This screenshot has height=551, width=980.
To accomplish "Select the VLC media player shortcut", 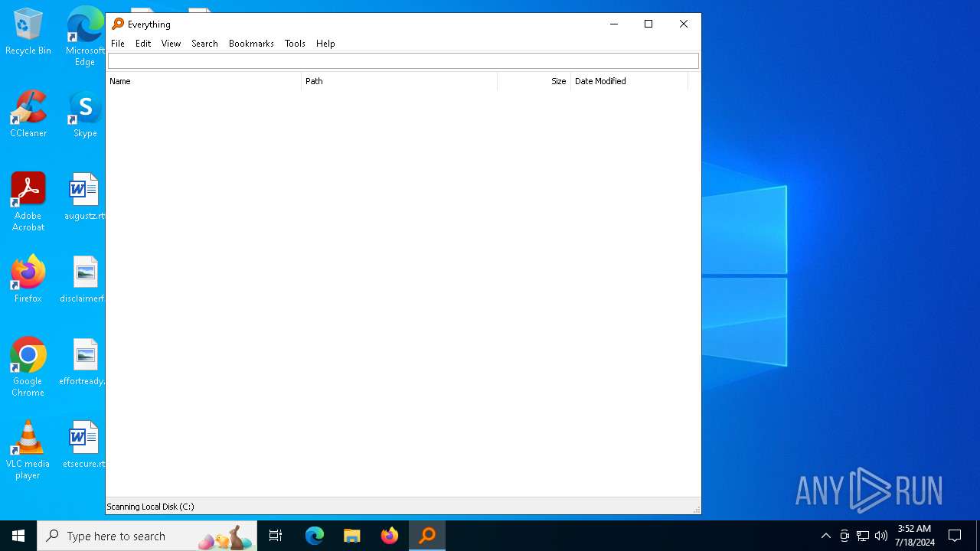I will pos(28,450).
